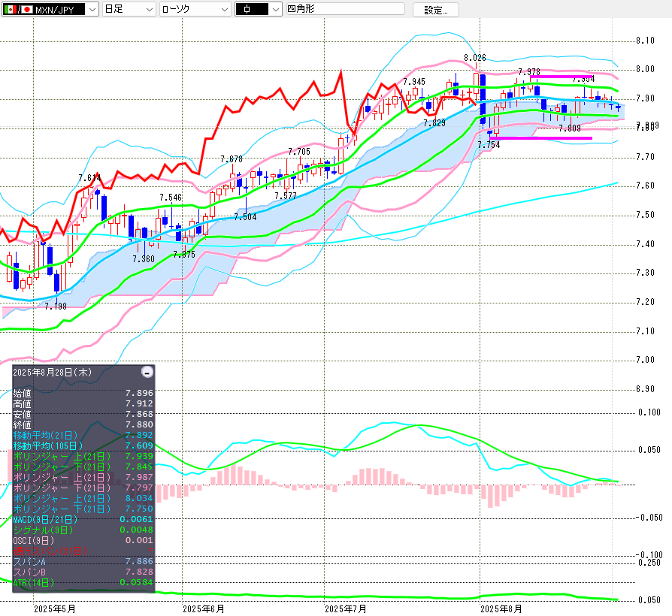Click the 7.198 low price label

(56, 306)
